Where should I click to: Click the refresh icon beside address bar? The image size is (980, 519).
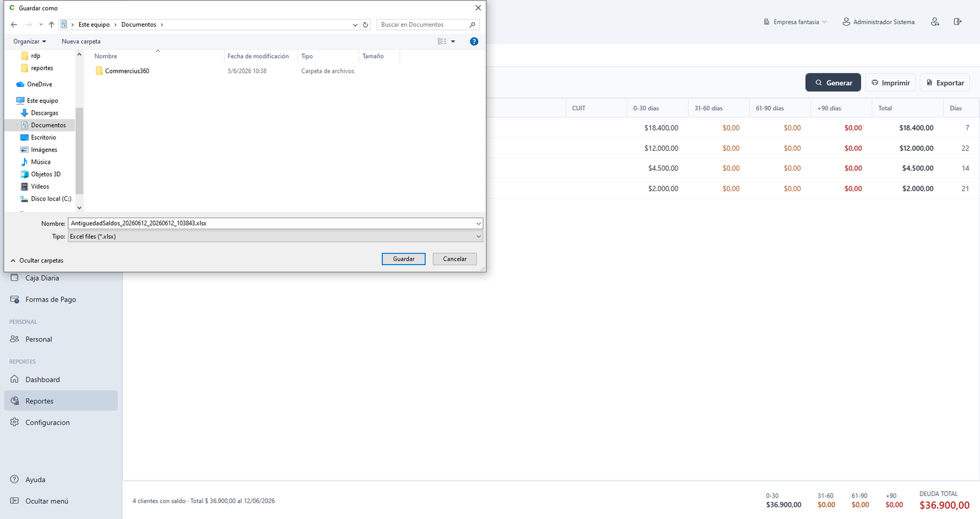point(366,25)
